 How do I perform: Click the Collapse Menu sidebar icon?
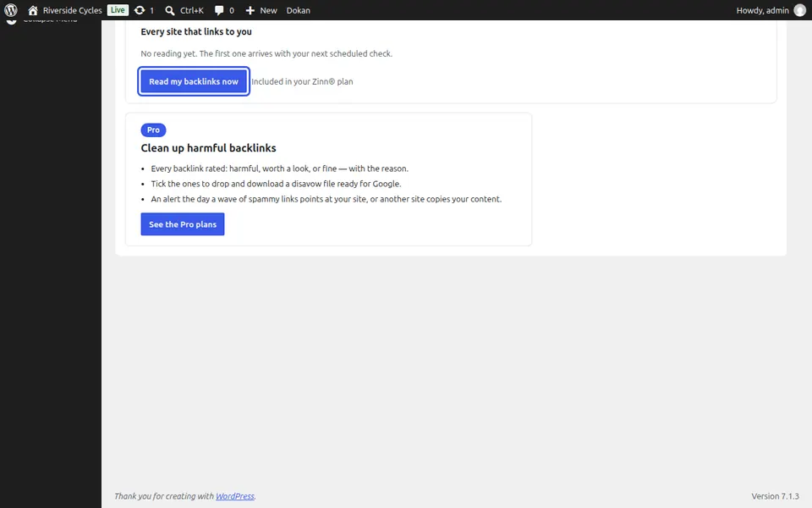click(x=11, y=22)
